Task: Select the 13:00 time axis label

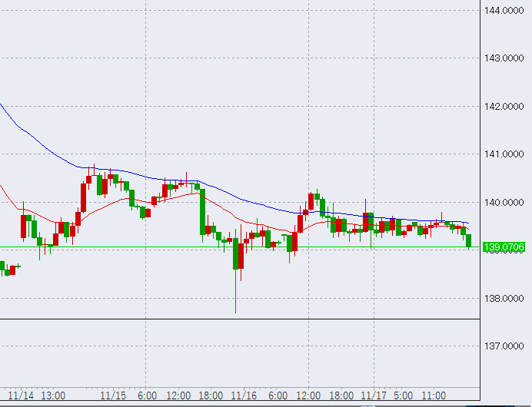Action: 53,395
